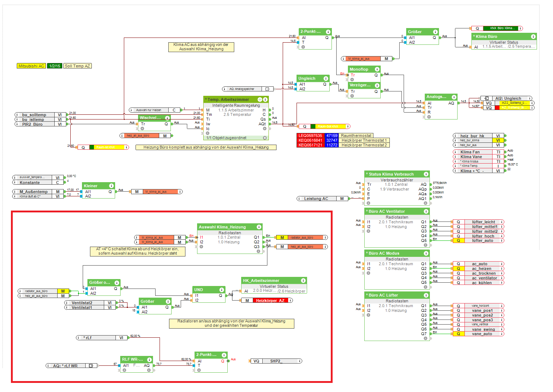
Task: Click jump arrow icon on 'AQ: Analogspeicher' reference
Action: tap(267, 89)
